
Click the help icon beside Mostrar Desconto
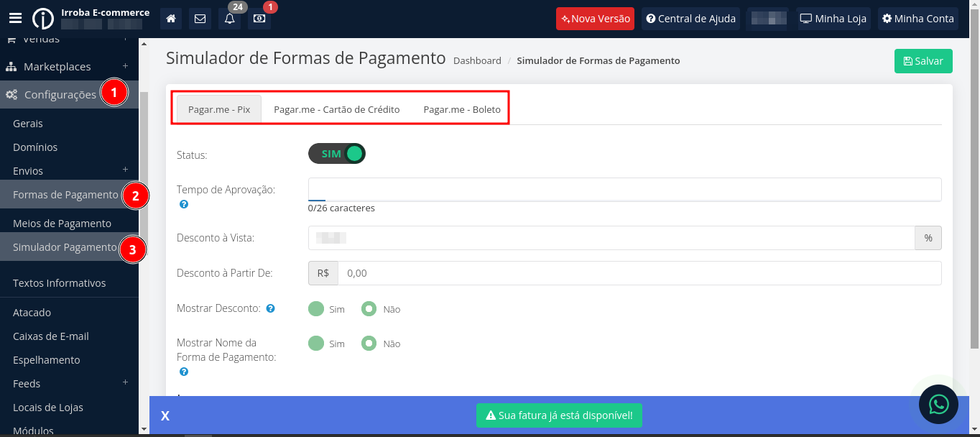270,308
